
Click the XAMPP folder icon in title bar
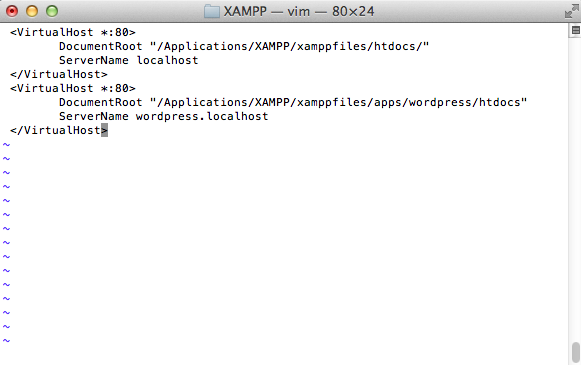pyautogui.click(x=212, y=11)
